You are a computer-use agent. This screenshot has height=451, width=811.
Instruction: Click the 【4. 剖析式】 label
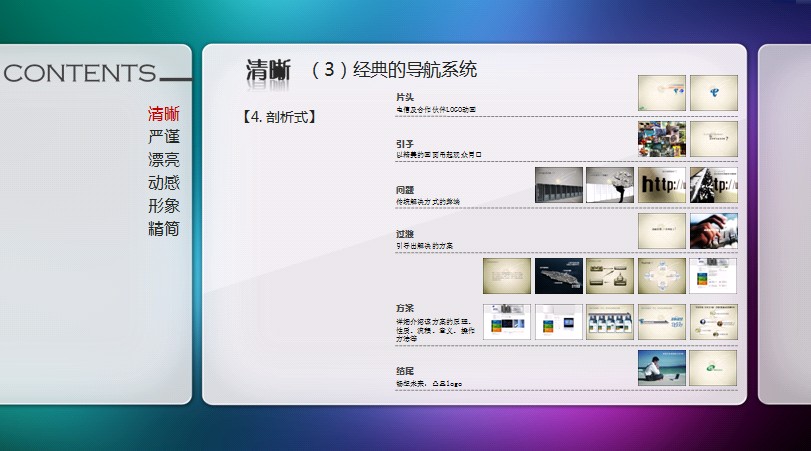point(279,117)
